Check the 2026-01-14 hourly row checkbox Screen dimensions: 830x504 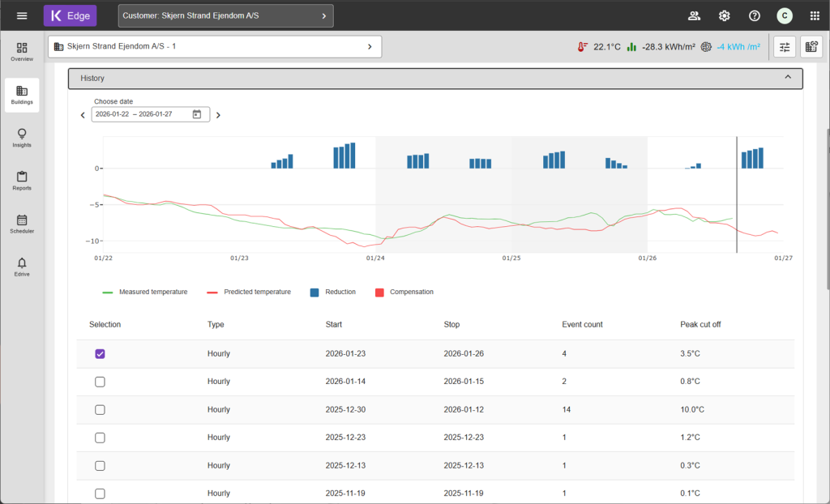coord(100,382)
